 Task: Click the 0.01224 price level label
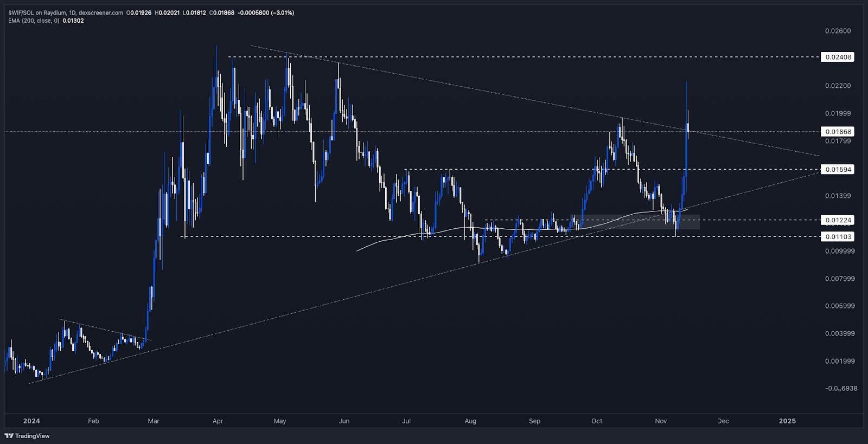[838, 220]
